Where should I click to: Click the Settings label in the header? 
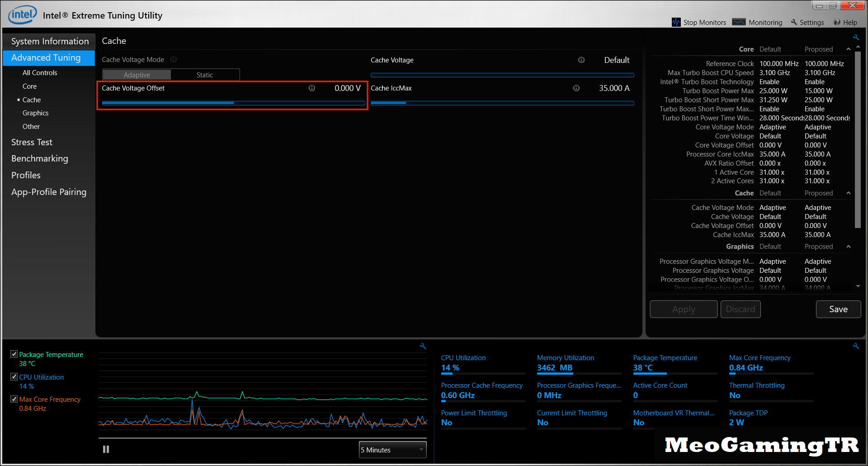812,22
